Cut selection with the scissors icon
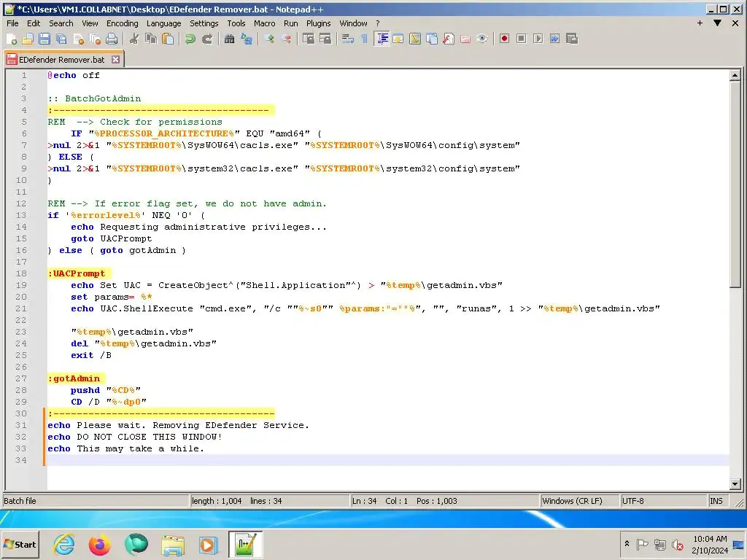The image size is (747, 560). (134, 39)
